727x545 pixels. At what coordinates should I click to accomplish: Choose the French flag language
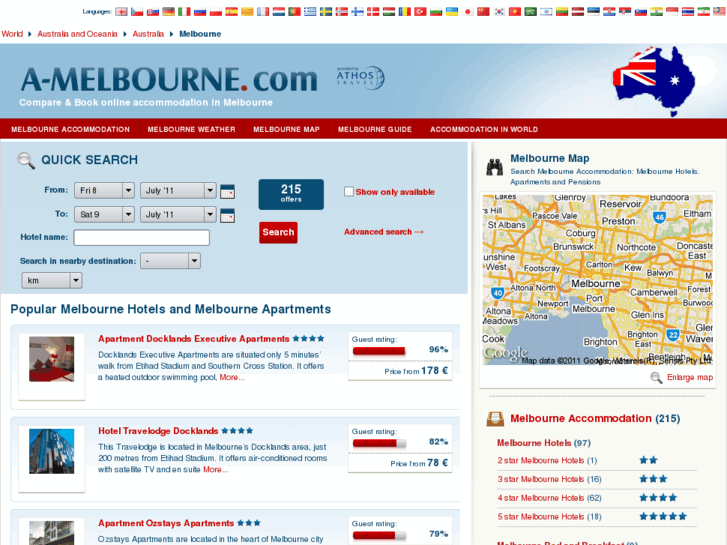click(x=263, y=12)
